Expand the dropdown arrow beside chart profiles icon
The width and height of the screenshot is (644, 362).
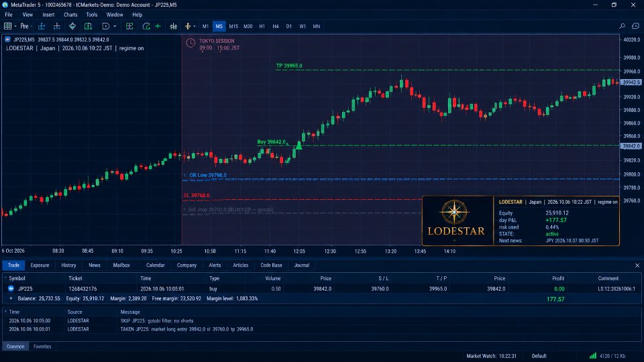tap(15, 26)
